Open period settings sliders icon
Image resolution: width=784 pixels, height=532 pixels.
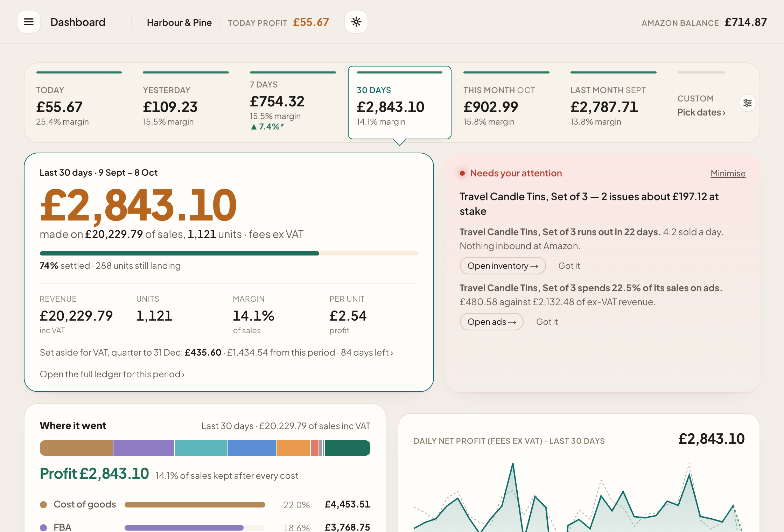coord(748,103)
